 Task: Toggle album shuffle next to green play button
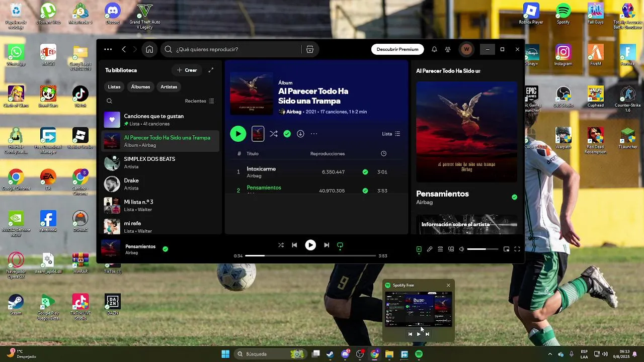click(273, 134)
